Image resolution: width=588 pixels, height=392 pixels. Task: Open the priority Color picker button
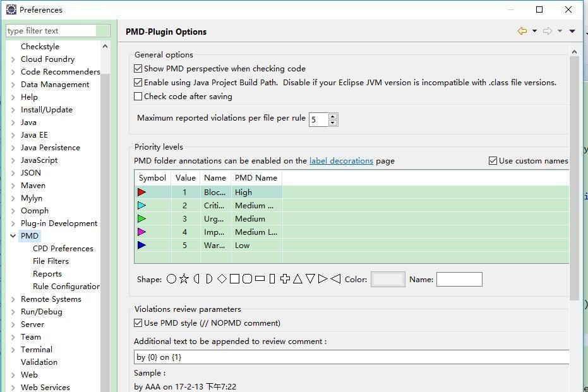(x=388, y=279)
